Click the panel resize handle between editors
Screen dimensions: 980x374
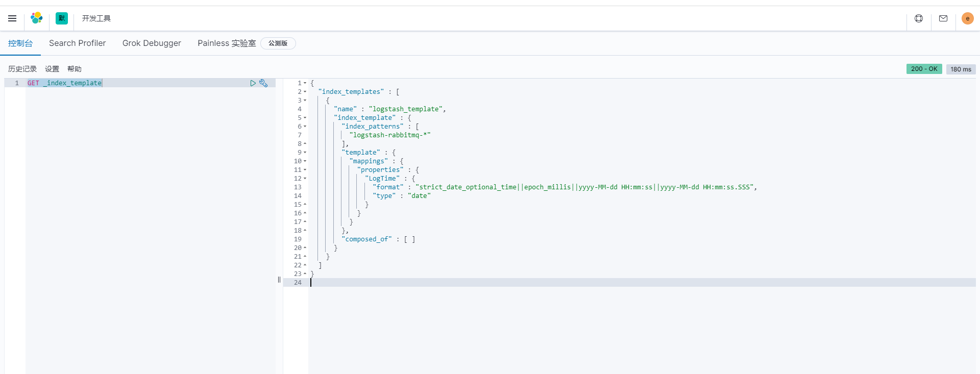coord(279,280)
